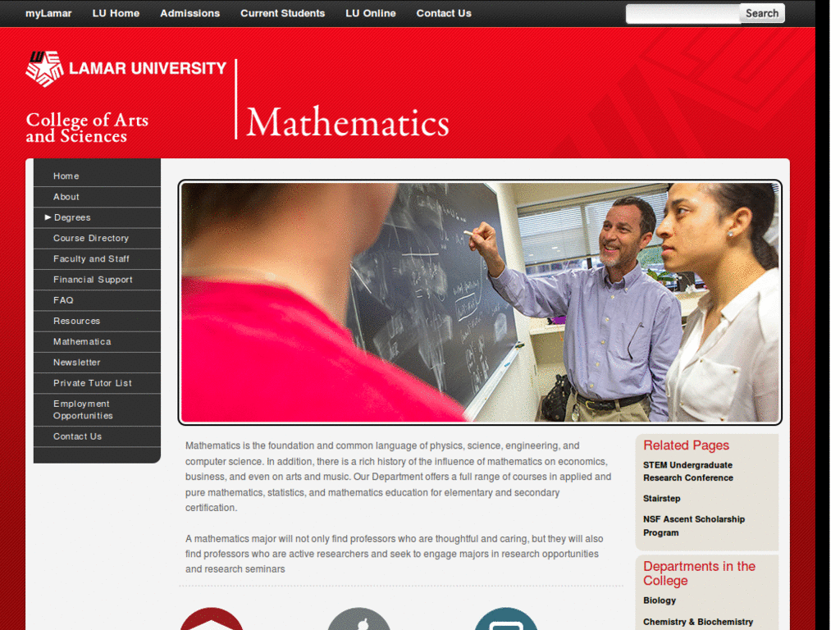Click the Mathematics page title
840x630 pixels.
tap(348, 122)
